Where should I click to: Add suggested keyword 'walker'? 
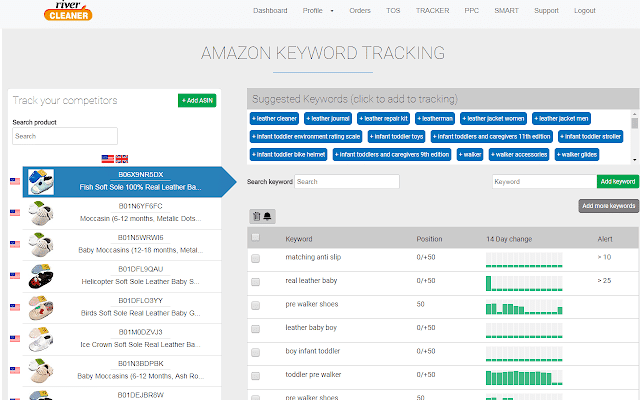(x=470, y=155)
